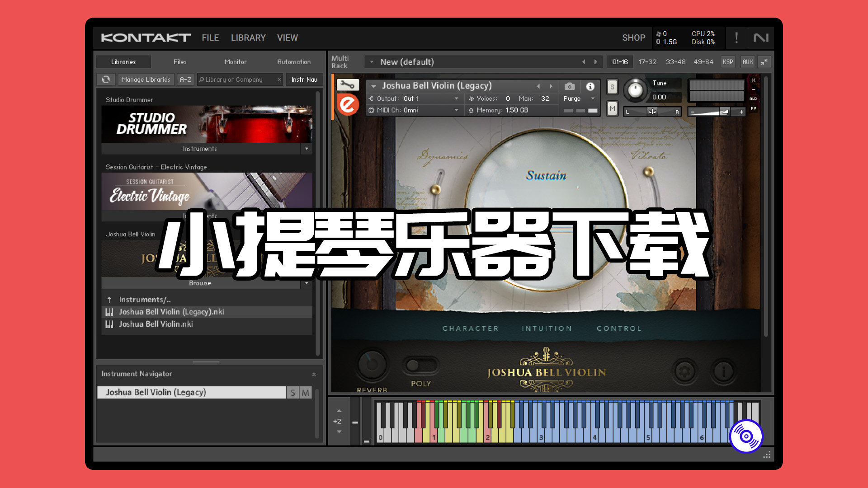Mute Joshua Bell Violin in Navigator
The width and height of the screenshot is (868, 488).
306,393
